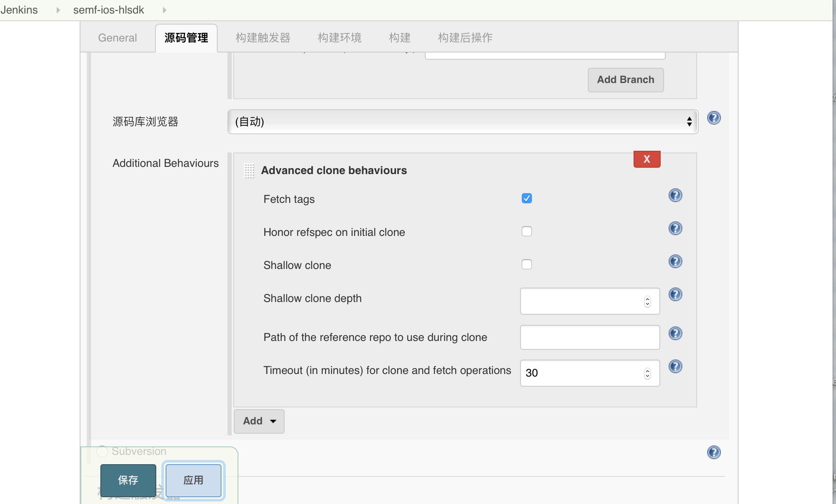
Task: Remove Advanced clone behaviours with red X
Action: 647,159
